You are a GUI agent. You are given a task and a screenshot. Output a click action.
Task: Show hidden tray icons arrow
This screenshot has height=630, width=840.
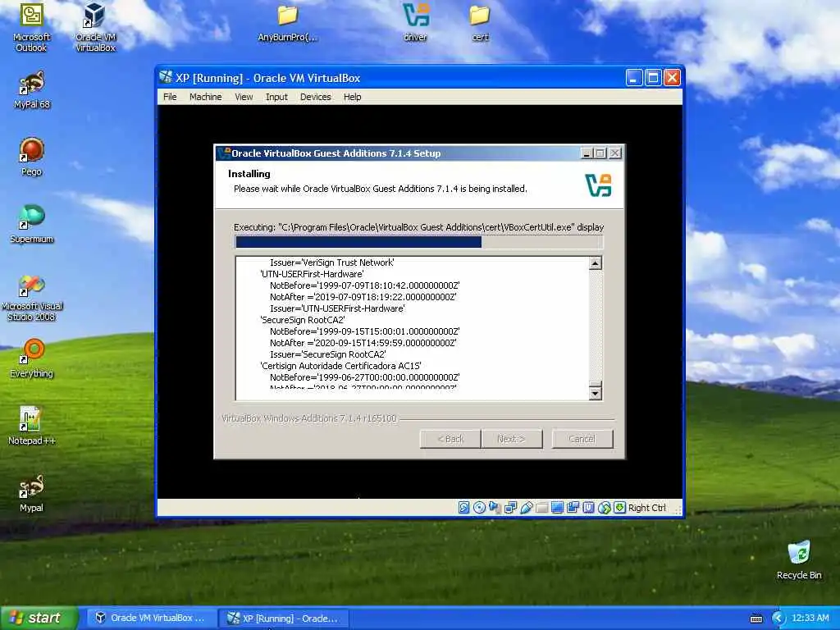click(x=778, y=619)
